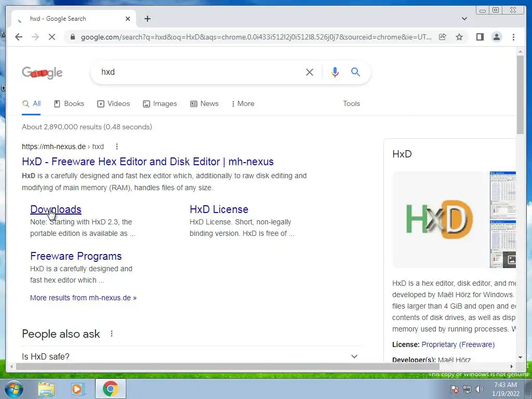The height and width of the screenshot is (399, 532).
Task: Click in the hxd search field
Action: pos(200,72)
